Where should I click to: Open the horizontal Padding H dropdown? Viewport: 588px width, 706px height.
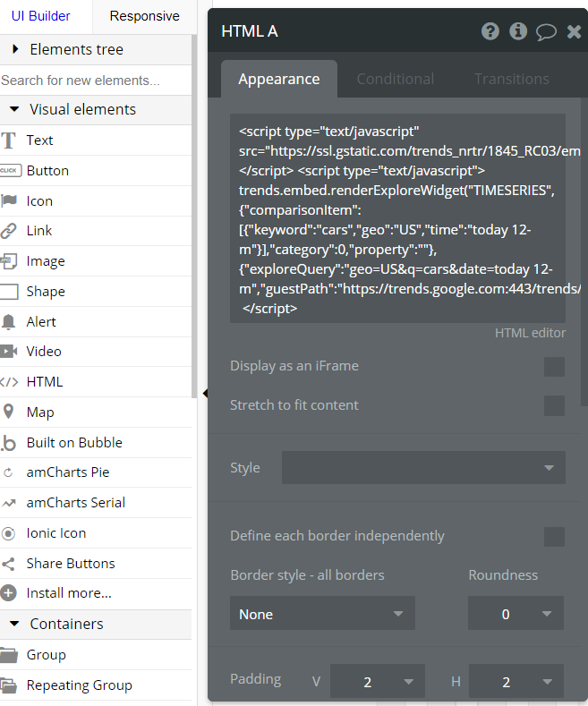pyautogui.click(x=516, y=681)
